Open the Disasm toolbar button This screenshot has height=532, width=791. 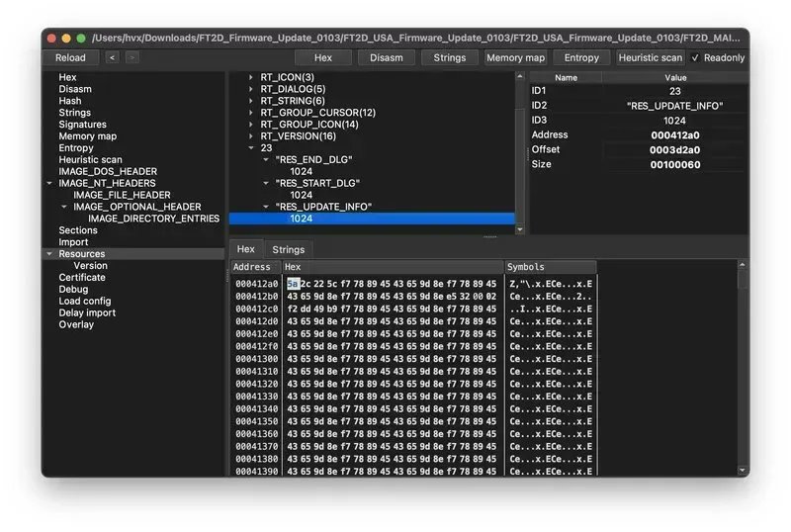[386, 57]
